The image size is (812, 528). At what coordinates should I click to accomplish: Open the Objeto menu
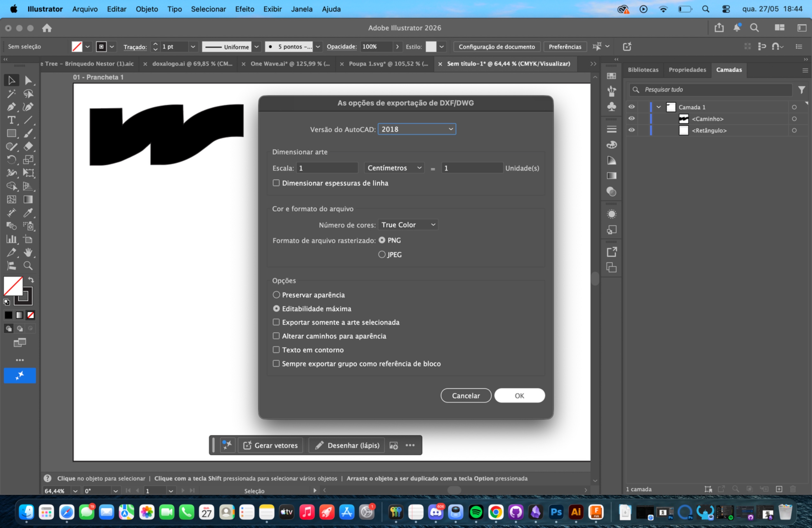[147, 9]
